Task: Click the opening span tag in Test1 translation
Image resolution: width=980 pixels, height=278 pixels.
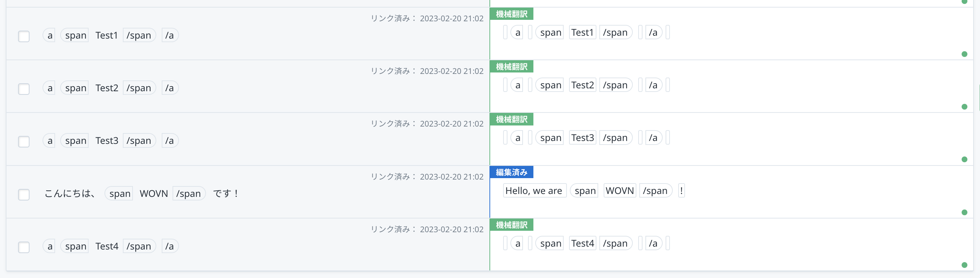Action: [x=550, y=32]
